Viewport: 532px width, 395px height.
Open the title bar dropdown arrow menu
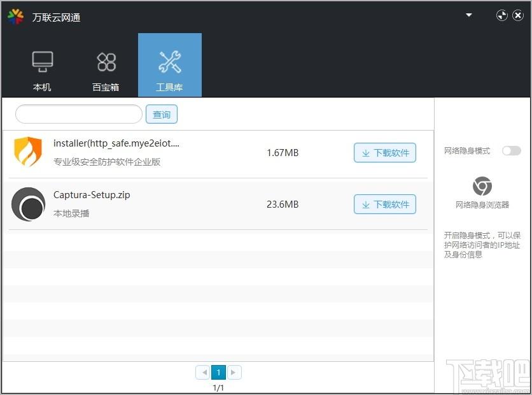tap(469, 15)
